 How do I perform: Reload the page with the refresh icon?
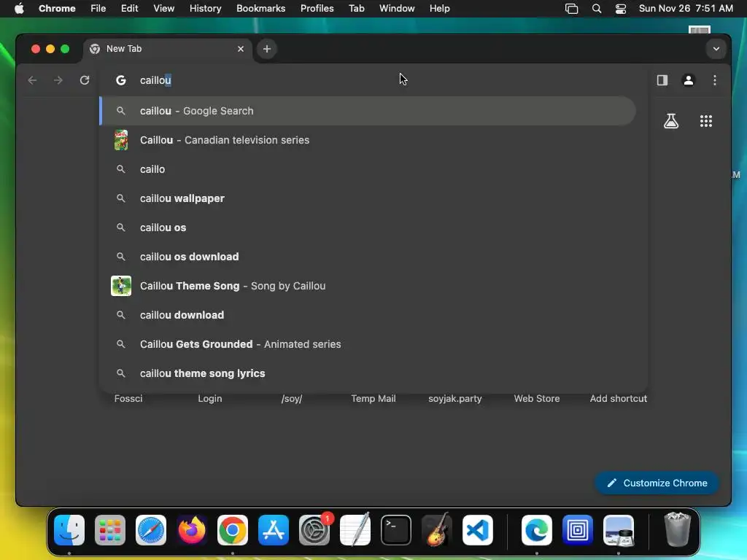[85, 80]
